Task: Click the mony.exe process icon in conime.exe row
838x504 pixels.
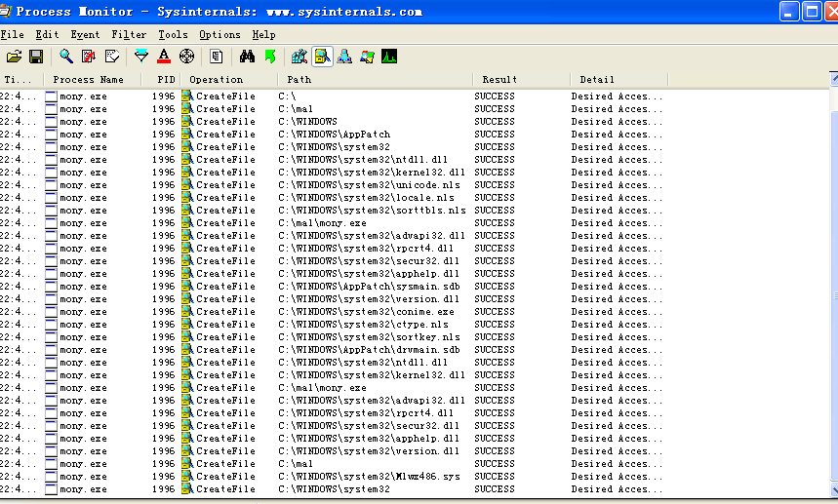Action: [51, 312]
